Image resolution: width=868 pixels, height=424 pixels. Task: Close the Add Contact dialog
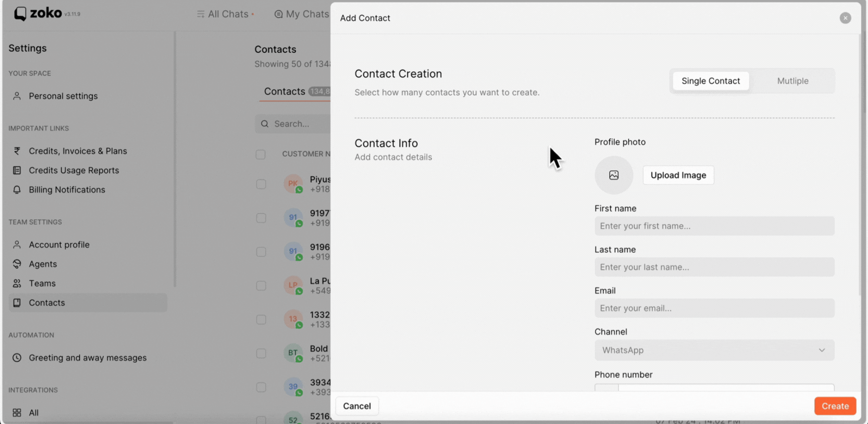tap(845, 18)
